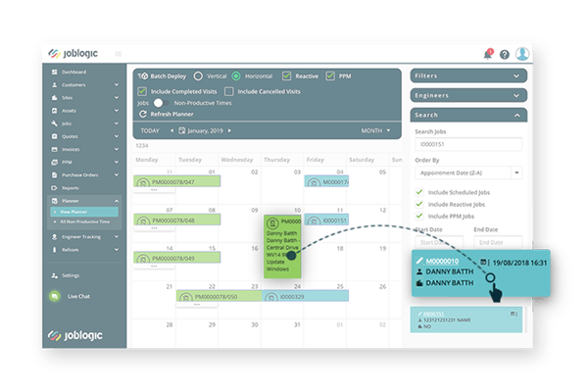The width and height of the screenshot is (588, 392).
Task: Click the TODAY button
Action: click(150, 130)
